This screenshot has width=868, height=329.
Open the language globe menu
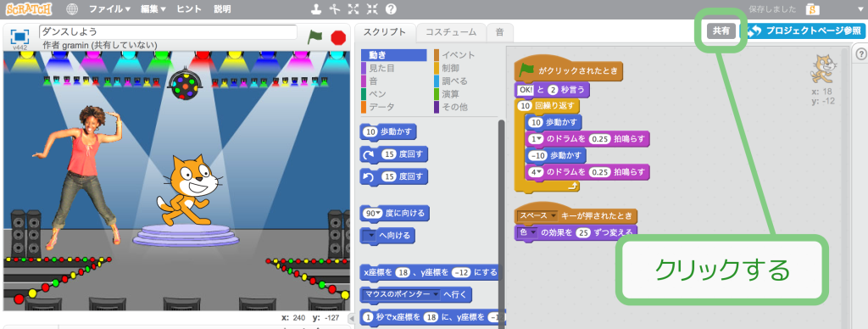pos(72,8)
